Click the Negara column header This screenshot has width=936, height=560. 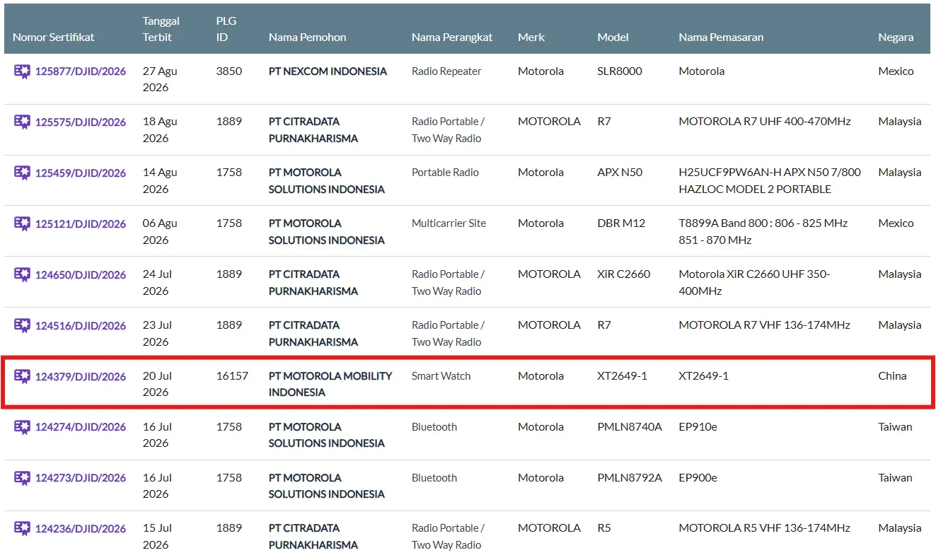point(896,37)
